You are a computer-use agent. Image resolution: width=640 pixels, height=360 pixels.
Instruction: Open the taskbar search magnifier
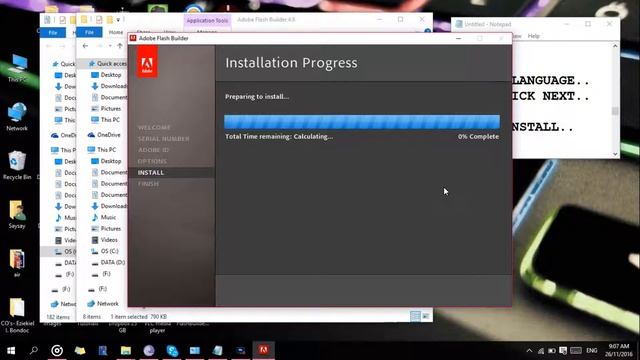(34, 350)
